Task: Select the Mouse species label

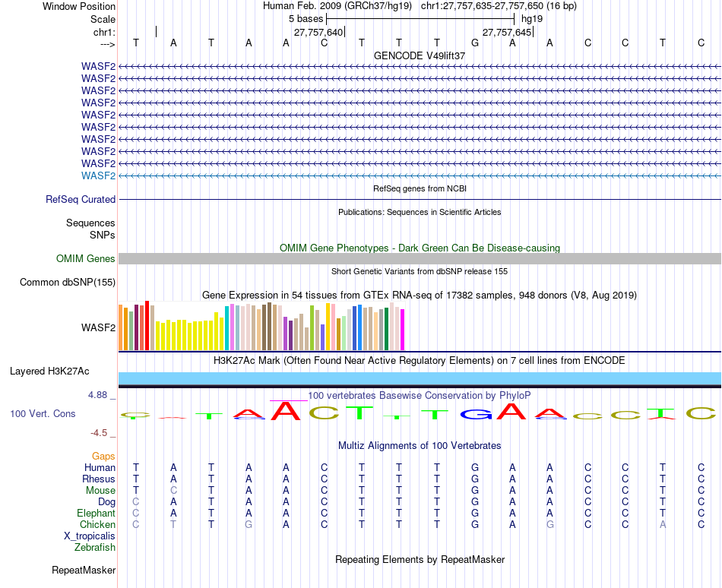Action: point(100,491)
